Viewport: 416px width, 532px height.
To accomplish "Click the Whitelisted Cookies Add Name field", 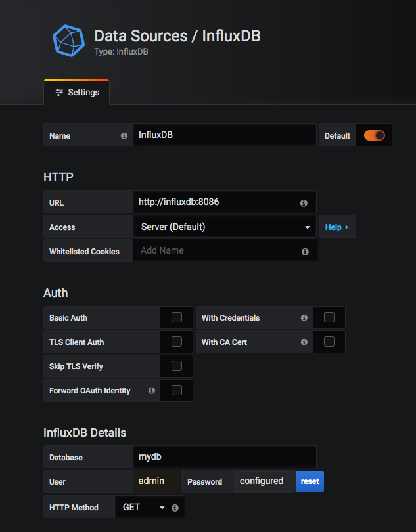I will point(226,251).
